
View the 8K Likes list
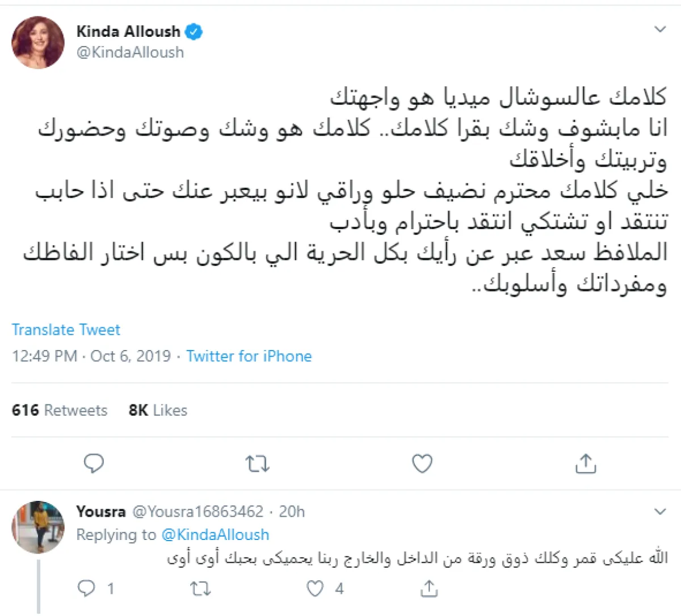tap(158, 410)
